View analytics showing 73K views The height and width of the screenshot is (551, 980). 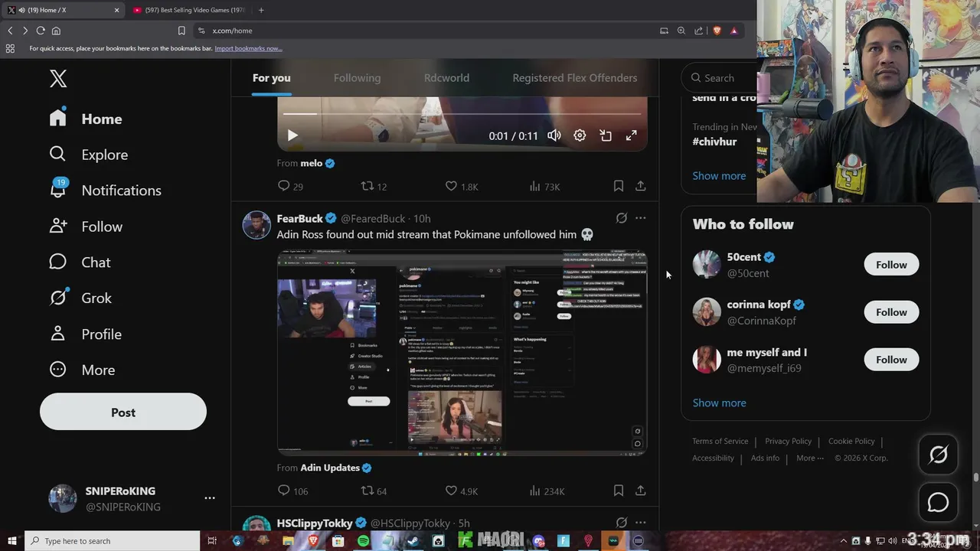544,186
